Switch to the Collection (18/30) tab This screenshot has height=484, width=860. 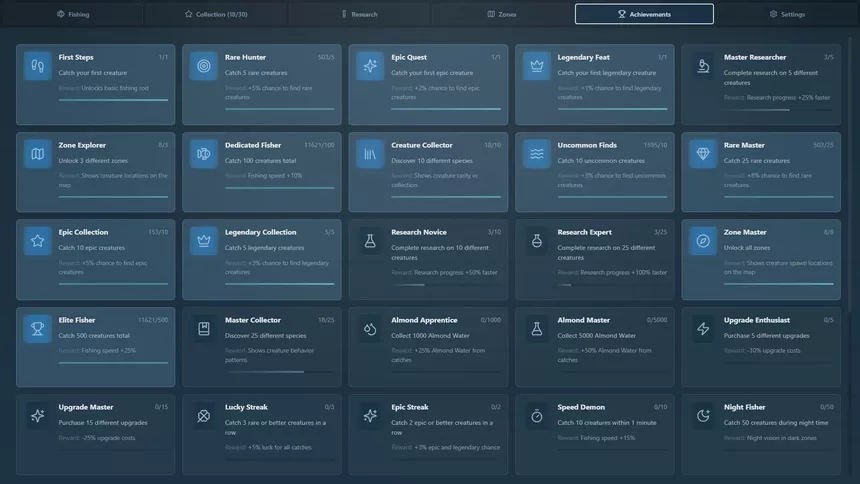click(216, 14)
